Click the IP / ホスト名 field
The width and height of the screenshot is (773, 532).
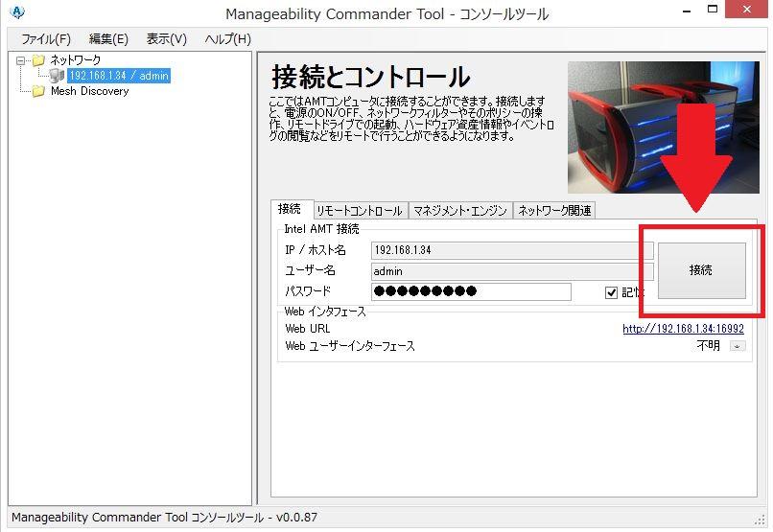(512, 250)
